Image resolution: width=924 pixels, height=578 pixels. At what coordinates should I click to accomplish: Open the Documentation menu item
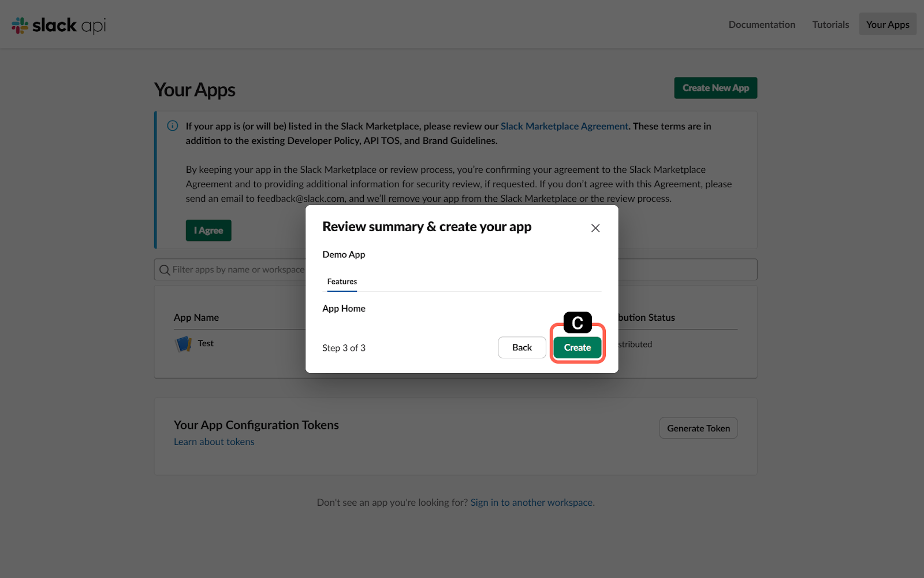(x=762, y=24)
